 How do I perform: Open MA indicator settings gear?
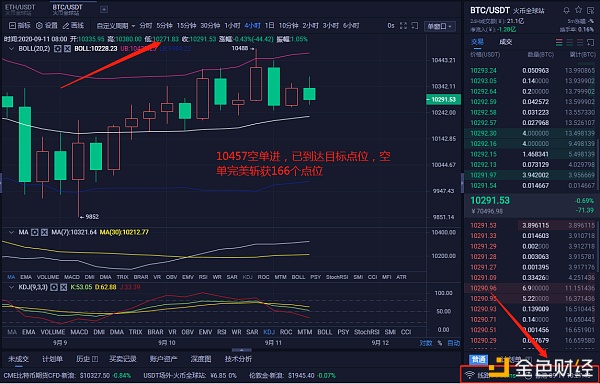[35, 232]
